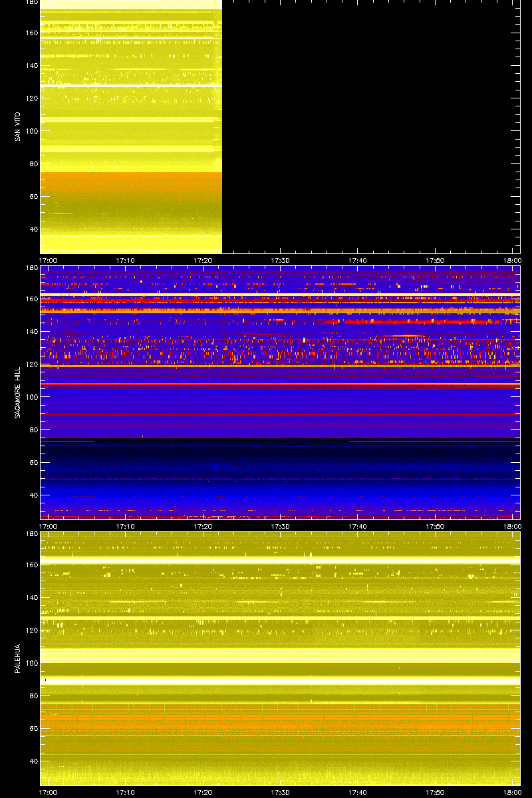Click the 140 frequency label on San Vito axis

pyautogui.click(x=32, y=66)
